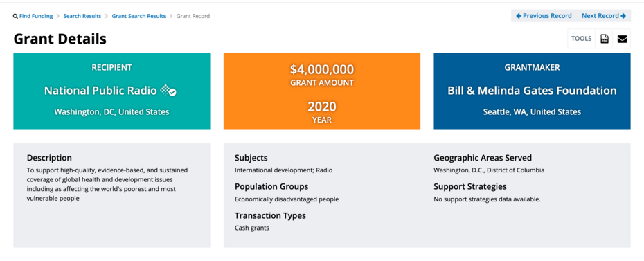The height and width of the screenshot is (261, 644).
Task: Click the left arrow on Previous Record
Action: tap(519, 16)
